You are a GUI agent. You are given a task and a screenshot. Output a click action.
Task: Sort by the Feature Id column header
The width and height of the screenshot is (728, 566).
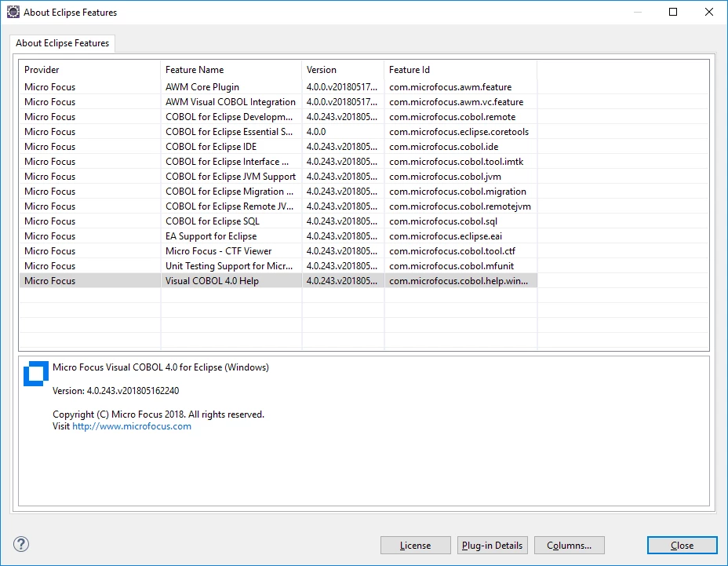[460, 70]
